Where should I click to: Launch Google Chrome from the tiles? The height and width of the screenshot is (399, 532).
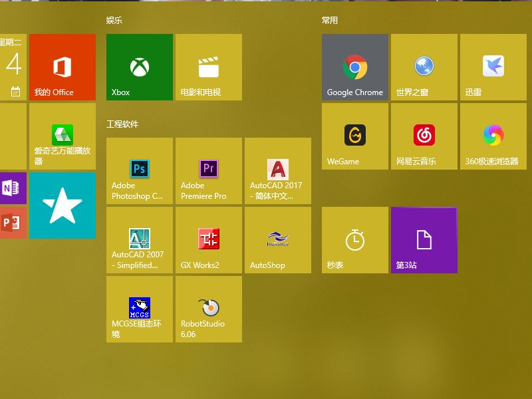point(355,67)
